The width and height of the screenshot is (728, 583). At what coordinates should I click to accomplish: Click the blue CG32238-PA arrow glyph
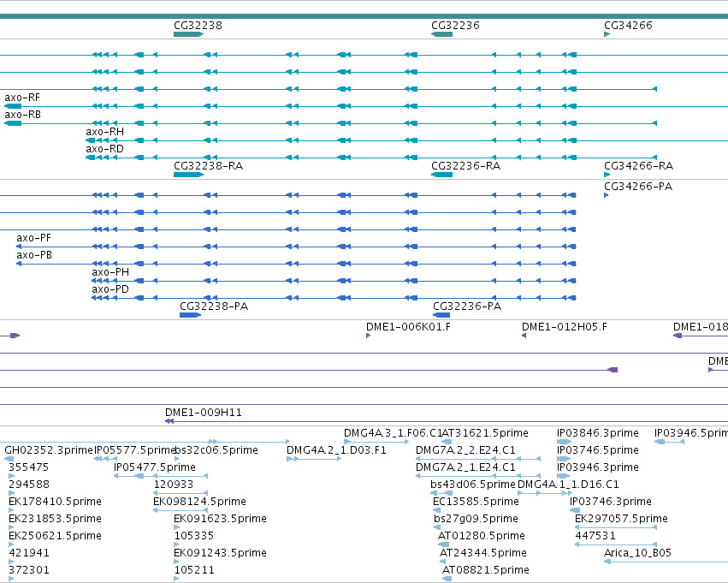point(191,315)
